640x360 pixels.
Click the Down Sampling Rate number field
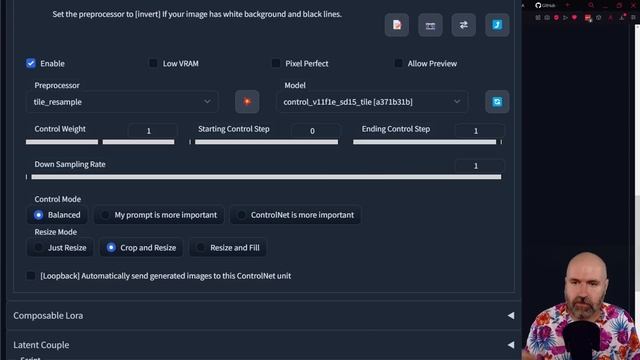pos(479,166)
